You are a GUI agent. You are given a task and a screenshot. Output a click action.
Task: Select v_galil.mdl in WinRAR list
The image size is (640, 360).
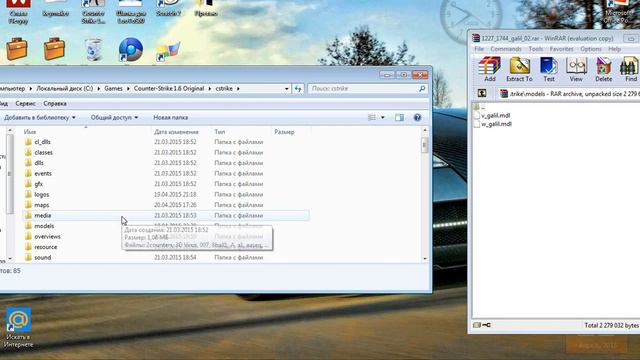496,116
